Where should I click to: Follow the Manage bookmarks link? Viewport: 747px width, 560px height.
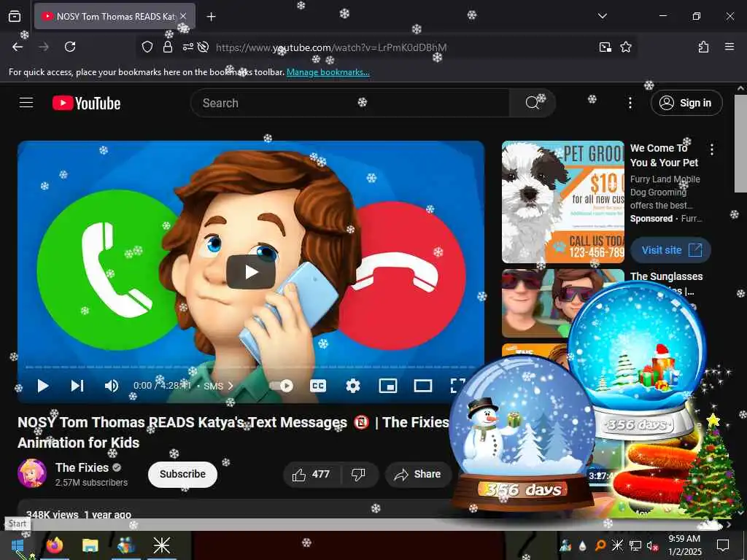pyautogui.click(x=328, y=72)
